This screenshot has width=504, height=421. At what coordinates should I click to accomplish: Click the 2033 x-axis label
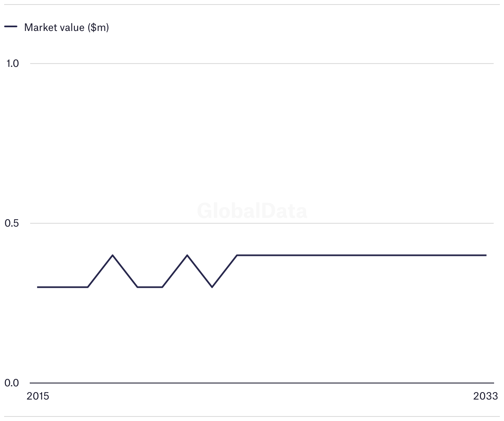(x=486, y=396)
